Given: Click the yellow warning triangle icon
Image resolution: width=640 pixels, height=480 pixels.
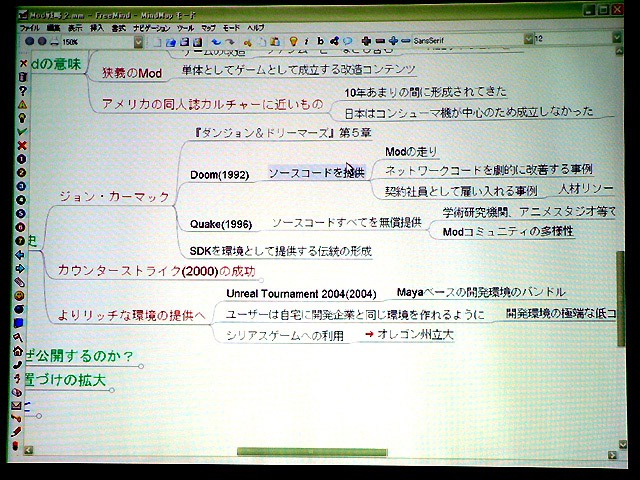Looking at the screenshot, I should 21,104.
